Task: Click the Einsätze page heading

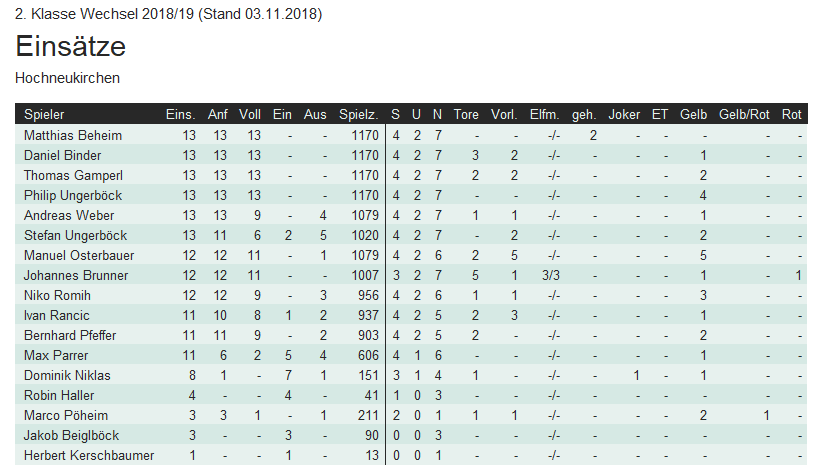Action: [x=70, y=47]
